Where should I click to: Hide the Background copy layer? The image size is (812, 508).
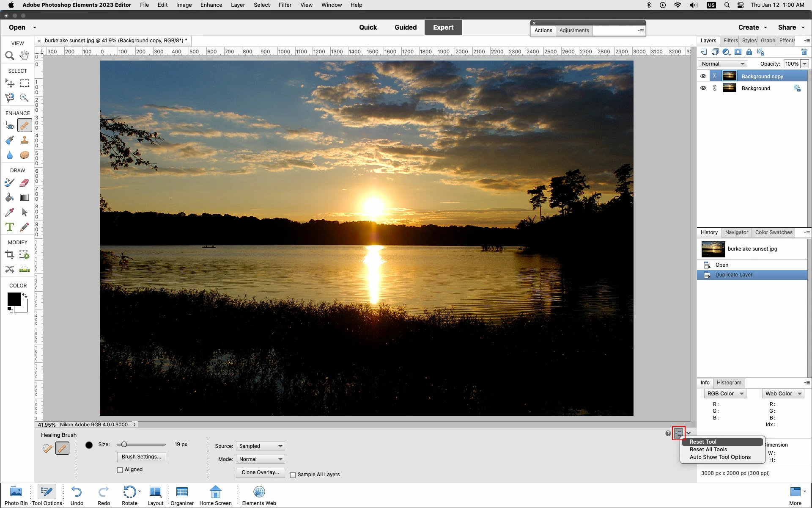[x=703, y=76]
